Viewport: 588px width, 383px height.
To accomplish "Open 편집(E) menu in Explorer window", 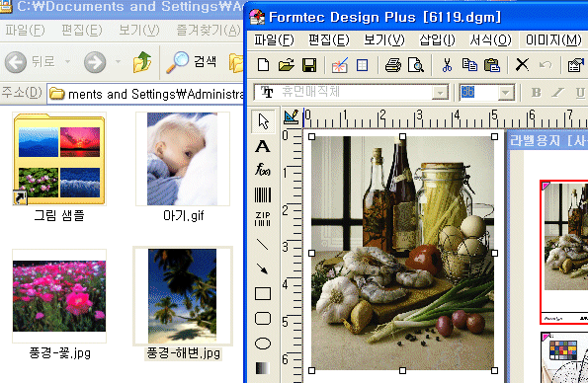I will [81, 30].
